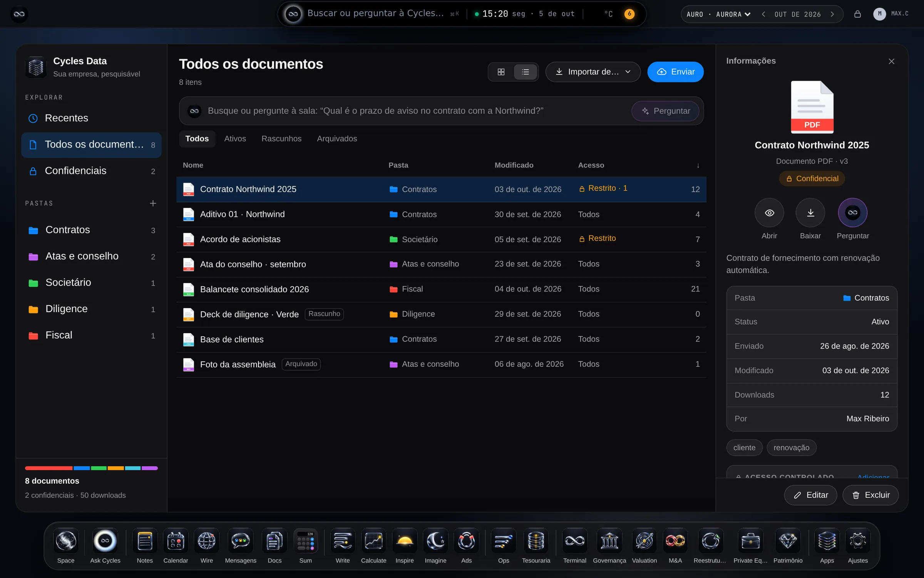Image resolution: width=924 pixels, height=578 pixels.
Task: Launch the Governança dock icon
Action: tap(609, 541)
